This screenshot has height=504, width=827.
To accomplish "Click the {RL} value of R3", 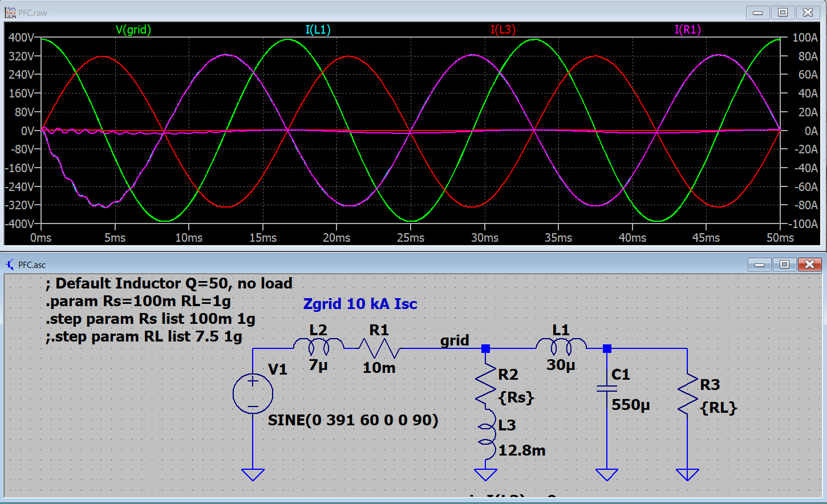I will tap(719, 408).
